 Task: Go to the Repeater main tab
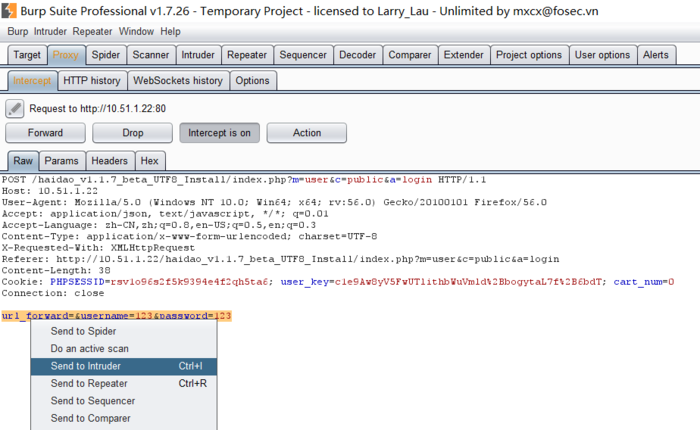pos(247,55)
